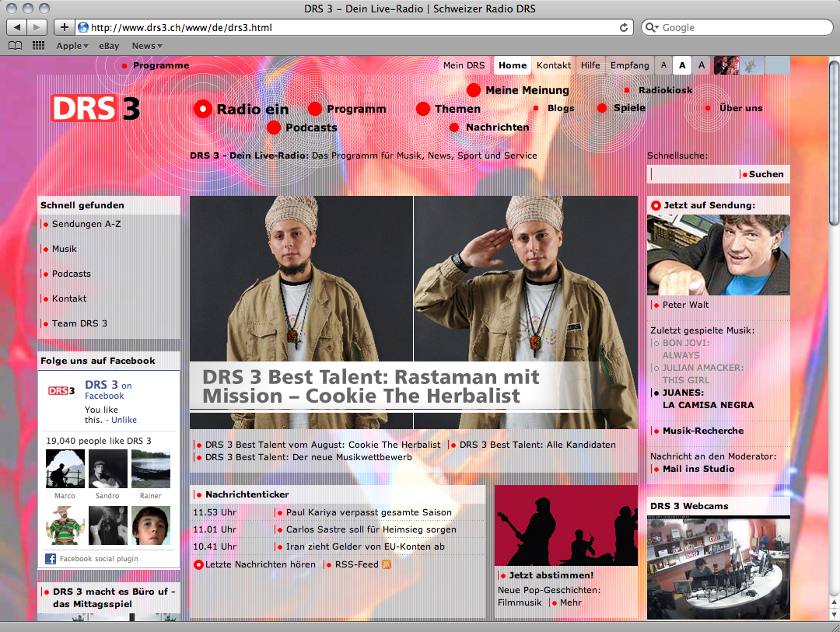Click the DRS 3 logo
This screenshot has height=632, width=840.
95,109
